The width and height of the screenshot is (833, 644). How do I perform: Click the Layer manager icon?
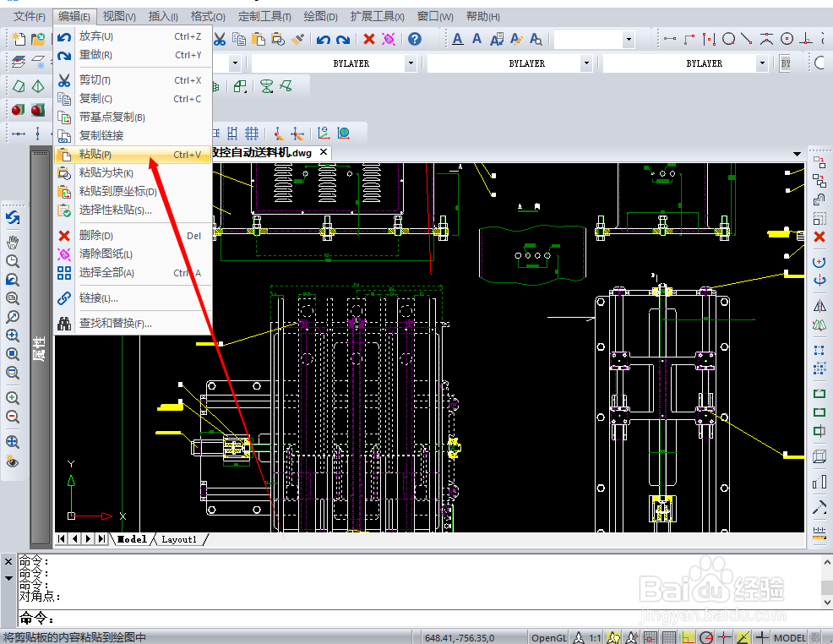(19, 63)
